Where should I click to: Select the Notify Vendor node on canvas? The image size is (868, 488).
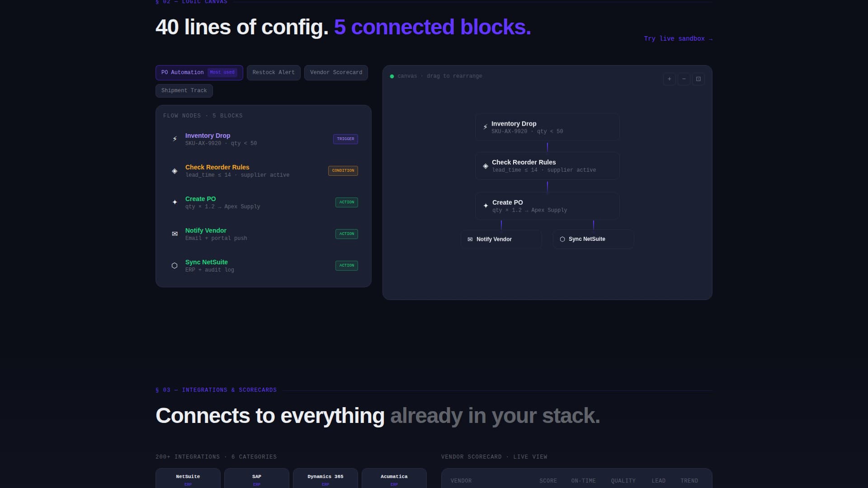coord(501,239)
